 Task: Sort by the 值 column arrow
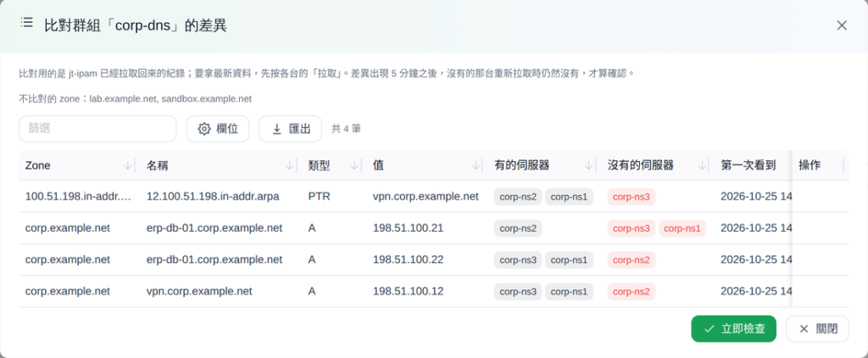(x=476, y=165)
